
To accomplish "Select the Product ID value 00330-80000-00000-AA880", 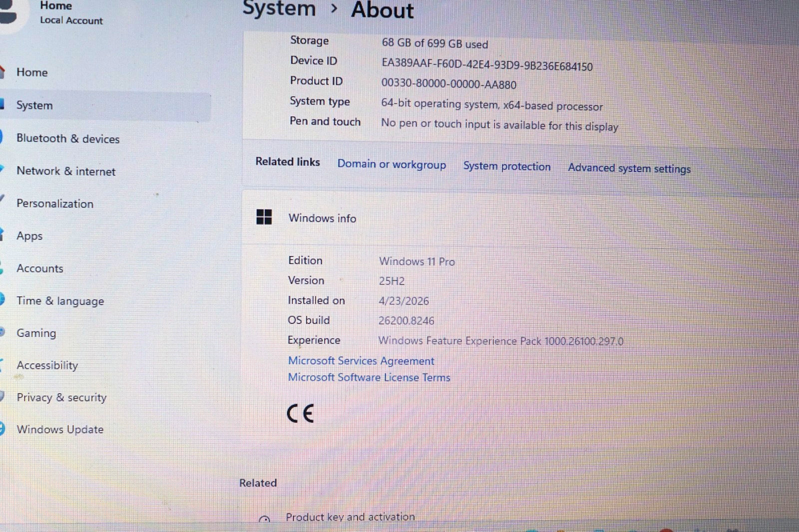I will (449, 83).
